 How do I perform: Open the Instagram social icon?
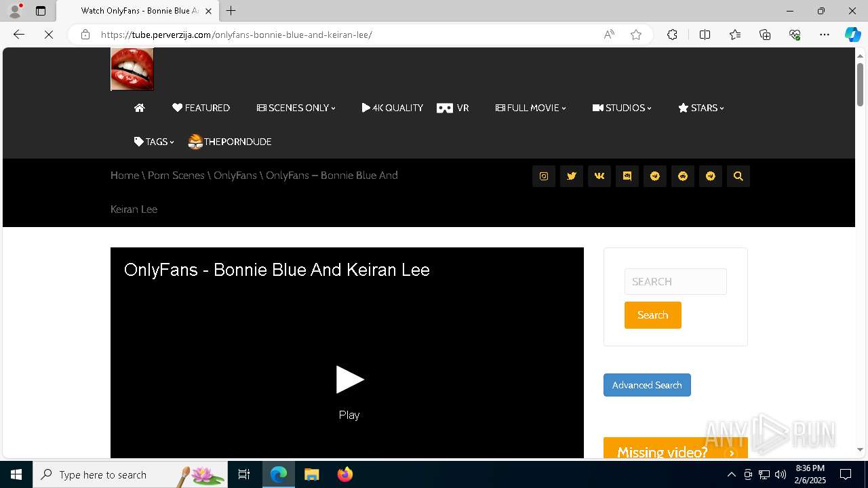[544, 176]
